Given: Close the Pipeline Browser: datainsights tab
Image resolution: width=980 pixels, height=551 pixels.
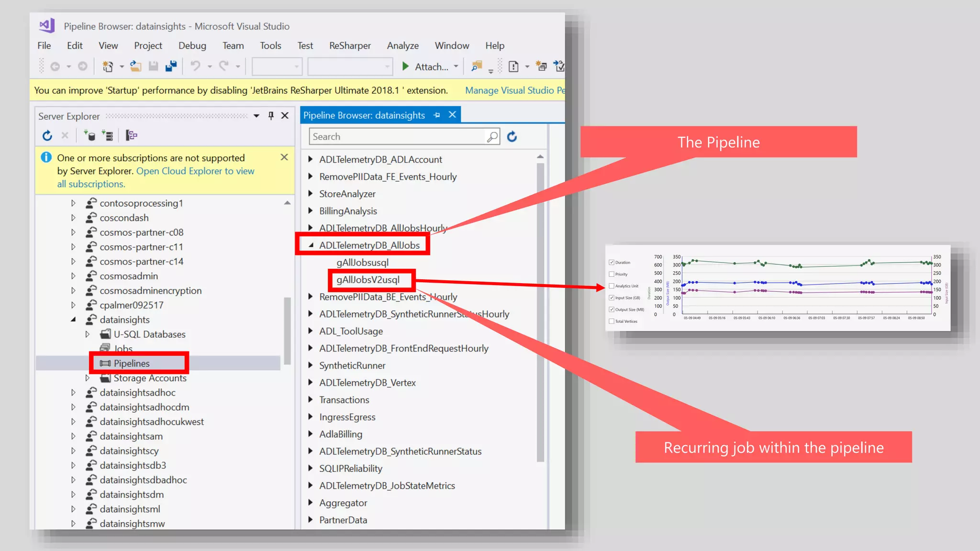Looking at the screenshot, I should (452, 115).
